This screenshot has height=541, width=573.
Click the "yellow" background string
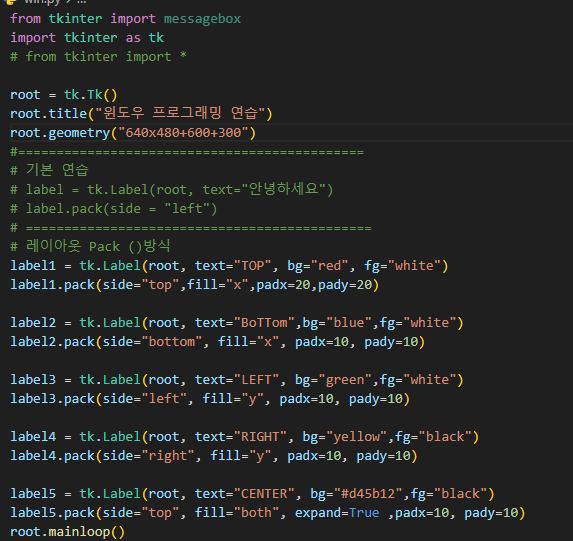coord(356,437)
